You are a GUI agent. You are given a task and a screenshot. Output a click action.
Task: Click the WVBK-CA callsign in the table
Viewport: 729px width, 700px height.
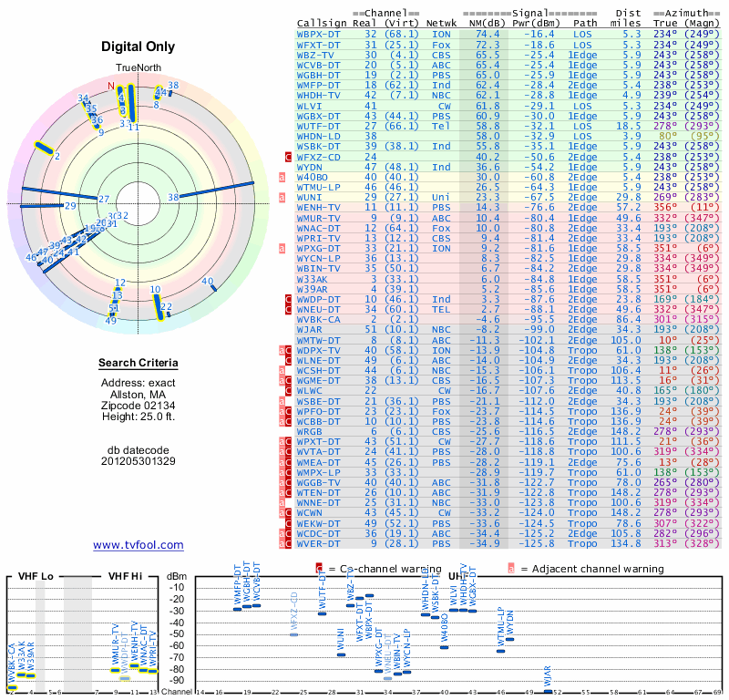tap(318, 320)
